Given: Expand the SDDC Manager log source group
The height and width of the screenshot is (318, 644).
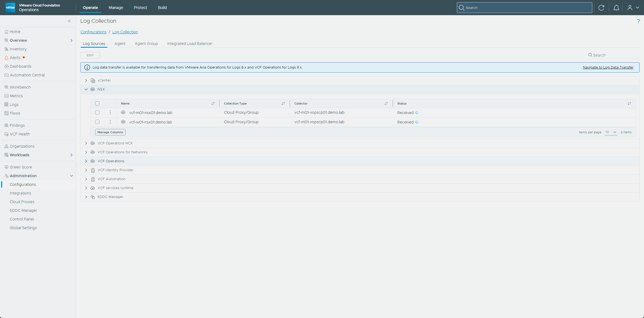Looking at the screenshot, I should pyautogui.click(x=86, y=197).
